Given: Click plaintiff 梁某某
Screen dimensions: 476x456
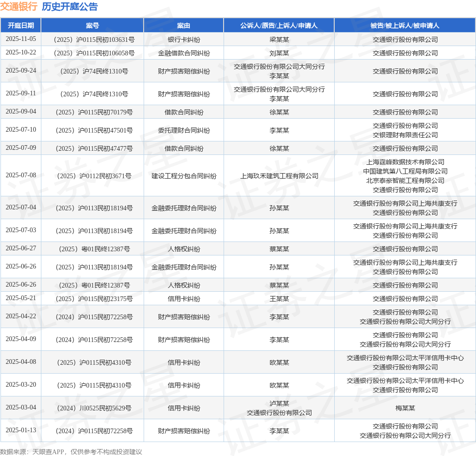Looking at the screenshot, I should pyautogui.click(x=279, y=40).
